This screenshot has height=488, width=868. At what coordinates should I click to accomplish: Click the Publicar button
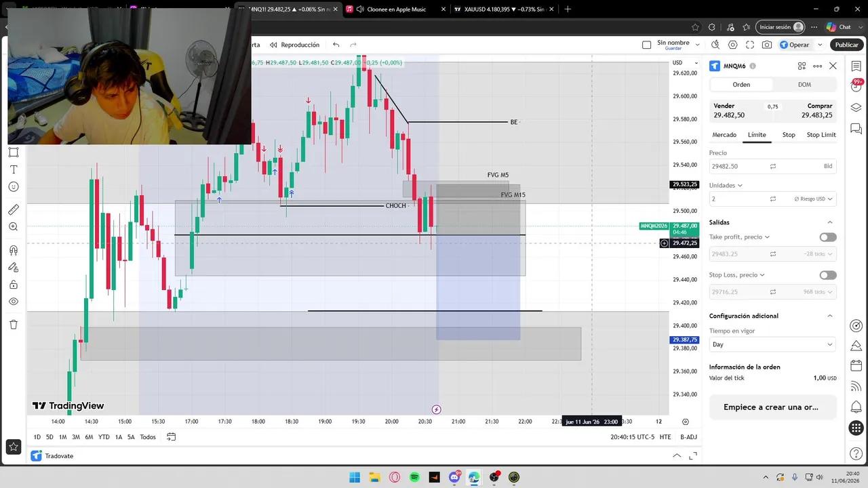pyautogui.click(x=846, y=45)
